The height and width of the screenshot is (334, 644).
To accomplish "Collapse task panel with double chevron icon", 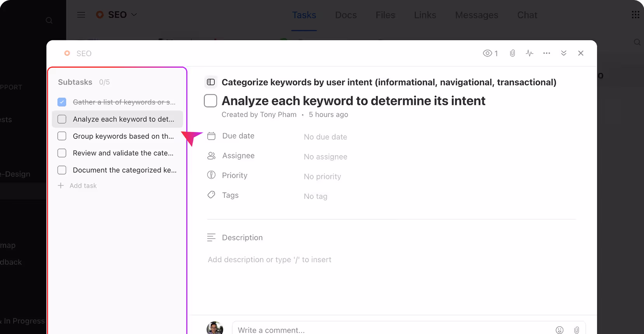I will point(564,53).
